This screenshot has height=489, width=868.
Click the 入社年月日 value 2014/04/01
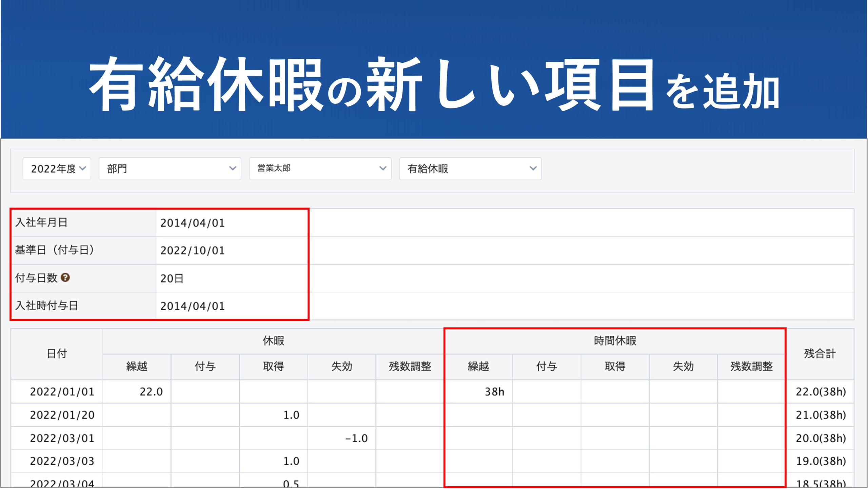pos(192,223)
